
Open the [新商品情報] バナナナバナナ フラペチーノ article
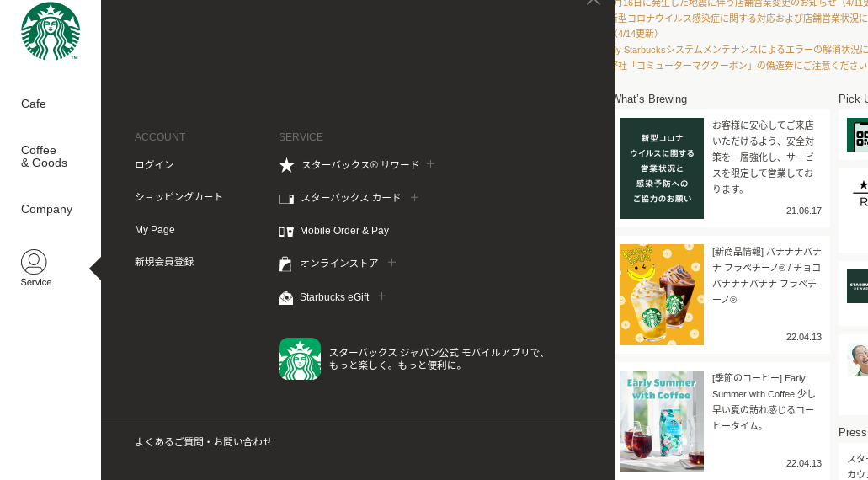767,275
